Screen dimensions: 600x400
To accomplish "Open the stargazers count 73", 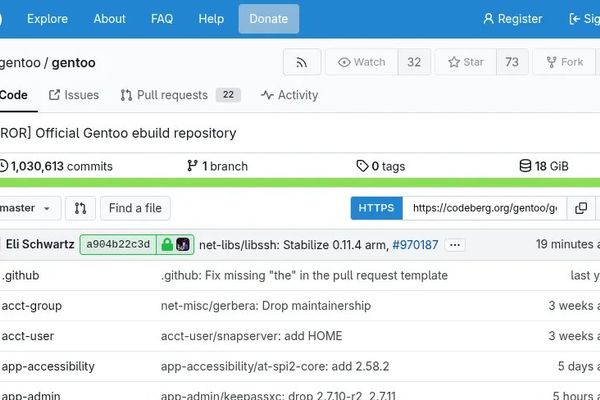I will coord(512,62).
